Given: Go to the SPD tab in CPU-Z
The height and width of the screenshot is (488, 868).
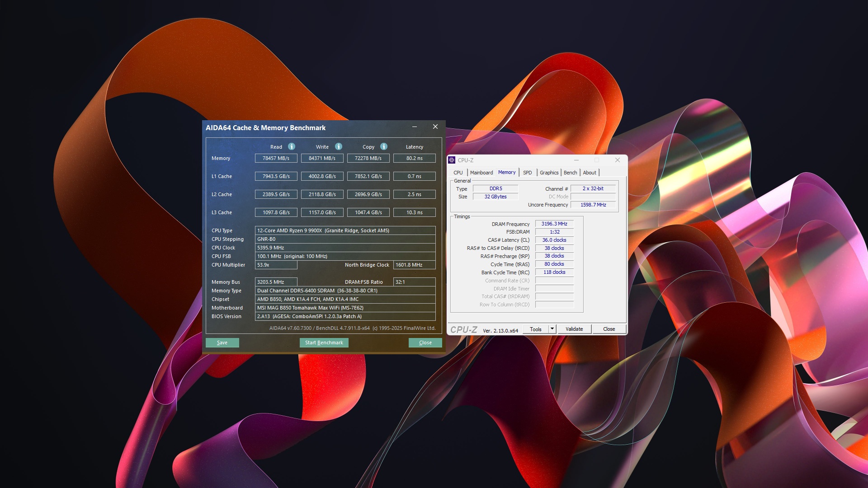Looking at the screenshot, I should [x=528, y=173].
